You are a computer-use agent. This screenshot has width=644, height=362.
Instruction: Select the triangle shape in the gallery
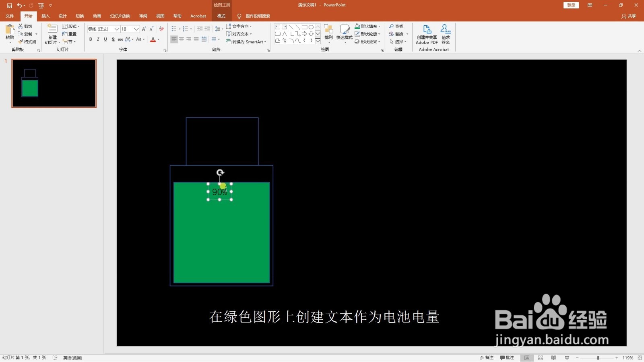284,34
